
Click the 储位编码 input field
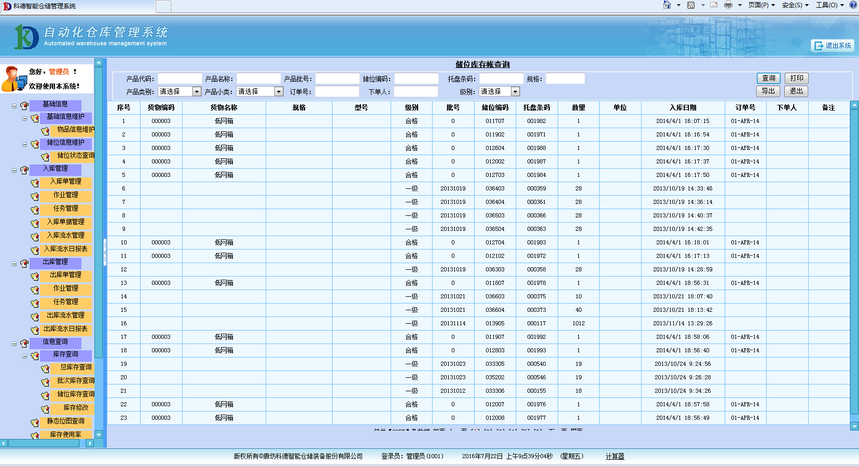click(x=416, y=79)
